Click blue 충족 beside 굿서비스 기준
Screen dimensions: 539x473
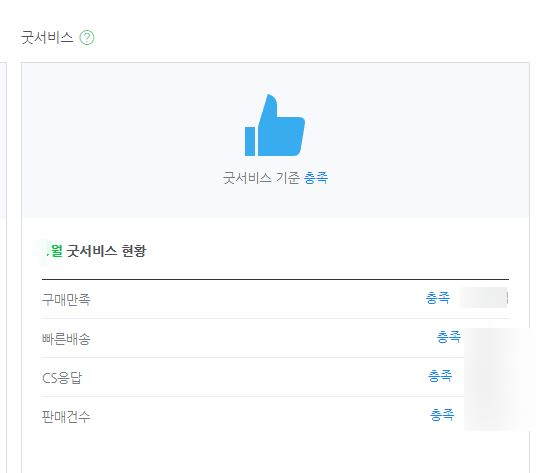(316, 178)
